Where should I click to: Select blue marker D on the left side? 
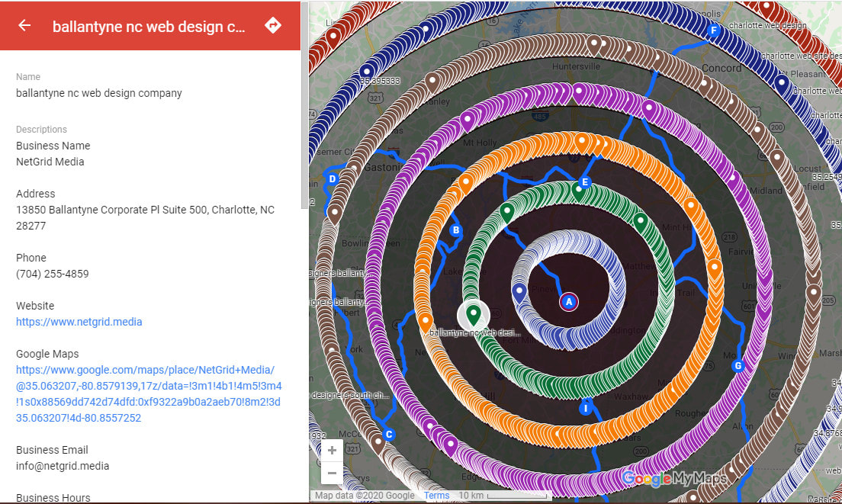pyautogui.click(x=333, y=178)
